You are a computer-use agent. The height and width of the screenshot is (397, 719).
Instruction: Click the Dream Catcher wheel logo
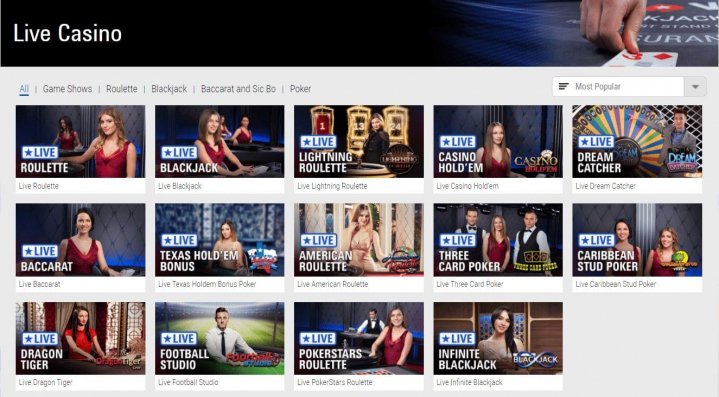coord(682,161)
